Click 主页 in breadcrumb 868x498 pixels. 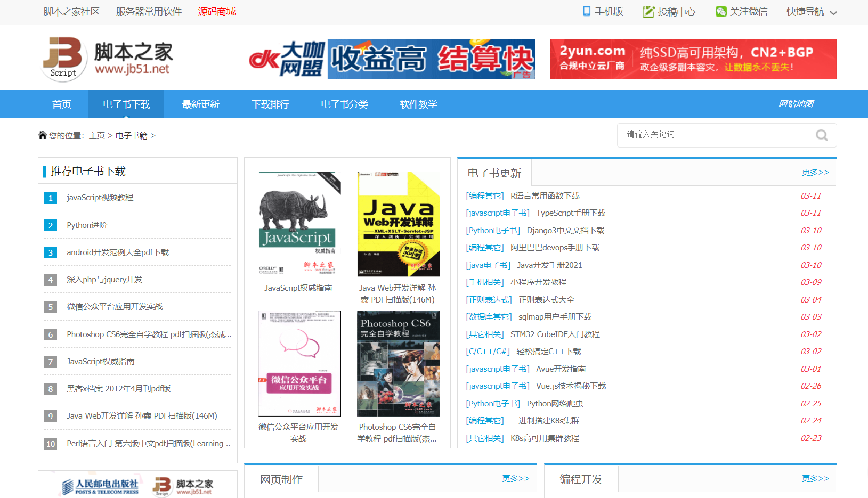click(97, 136)
